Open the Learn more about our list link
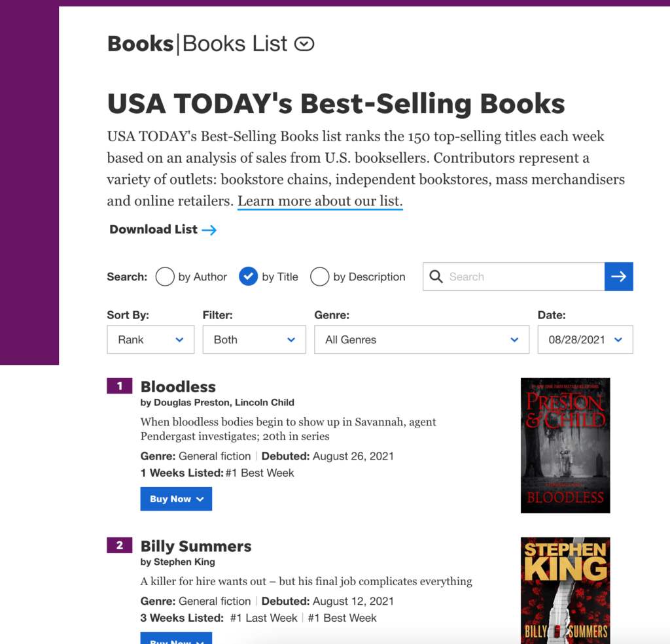670x644 pixels. (320, 201)
